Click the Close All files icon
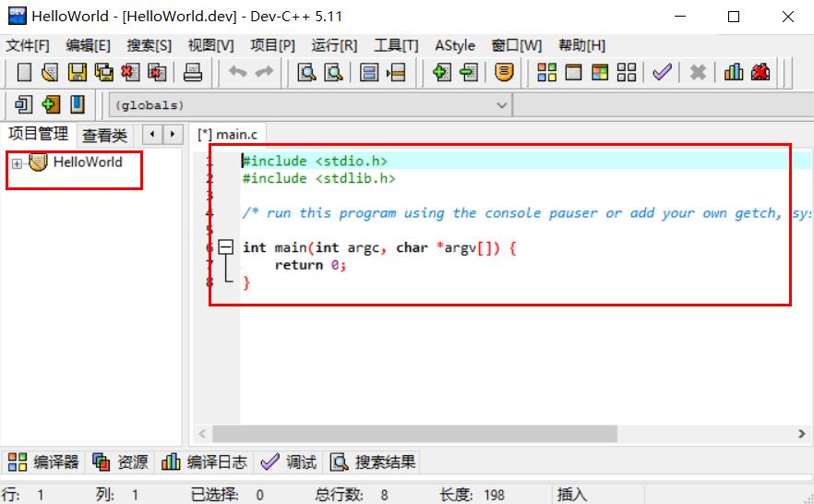Image resolution: width=814 pixels, height=504 pixels. coord(157,72)
